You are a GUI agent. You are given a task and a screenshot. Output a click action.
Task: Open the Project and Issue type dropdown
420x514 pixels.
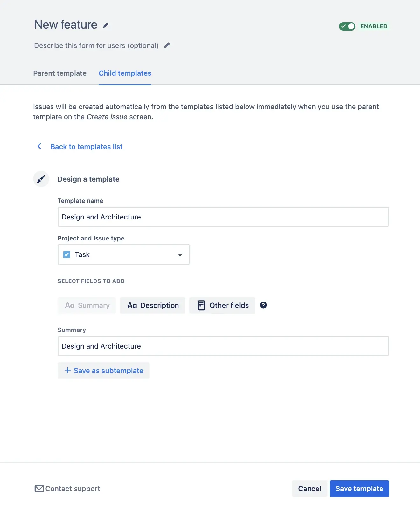click(x=124, y=254)
